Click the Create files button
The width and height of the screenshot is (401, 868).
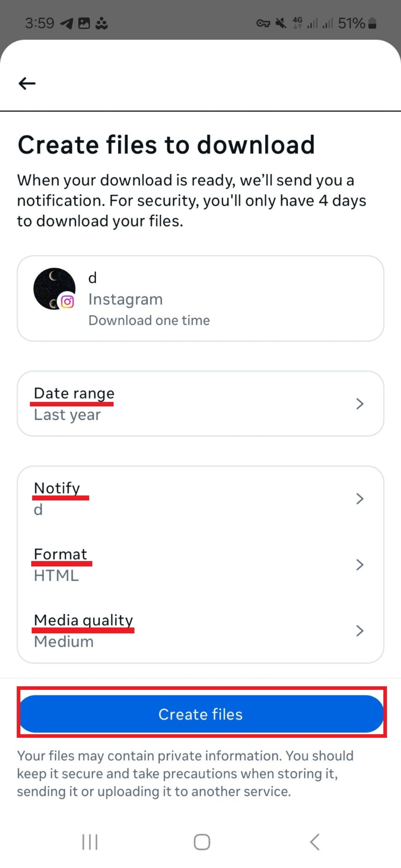click(x=201, y=714)
